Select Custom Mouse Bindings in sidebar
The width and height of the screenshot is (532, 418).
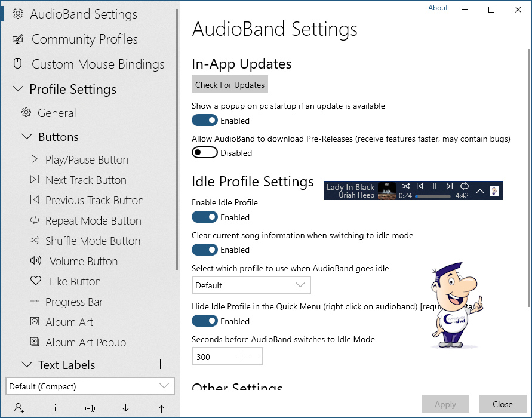[x=97, y=64]
